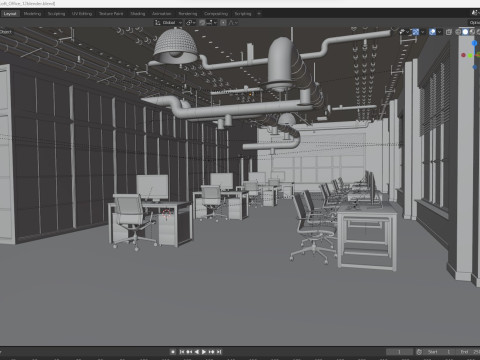Open the Options dropdown under the scene selector
Screen dimensions: 480x360
tap(474, 23)
